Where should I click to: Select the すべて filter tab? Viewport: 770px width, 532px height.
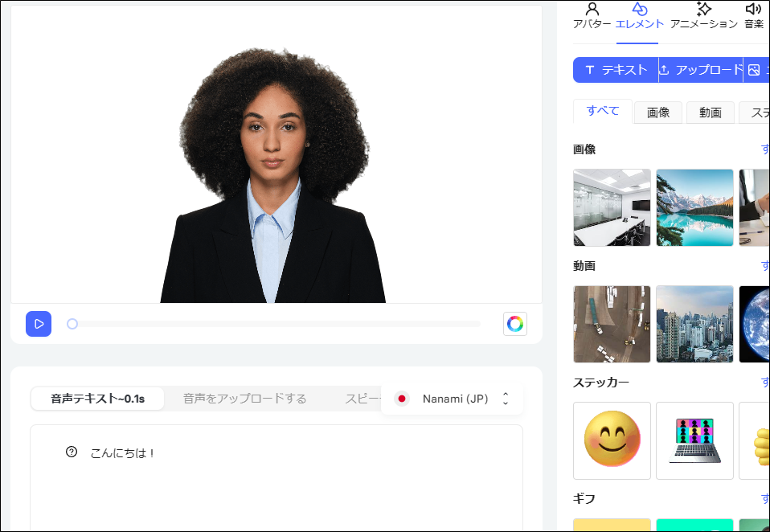click(x=603, y=111)
